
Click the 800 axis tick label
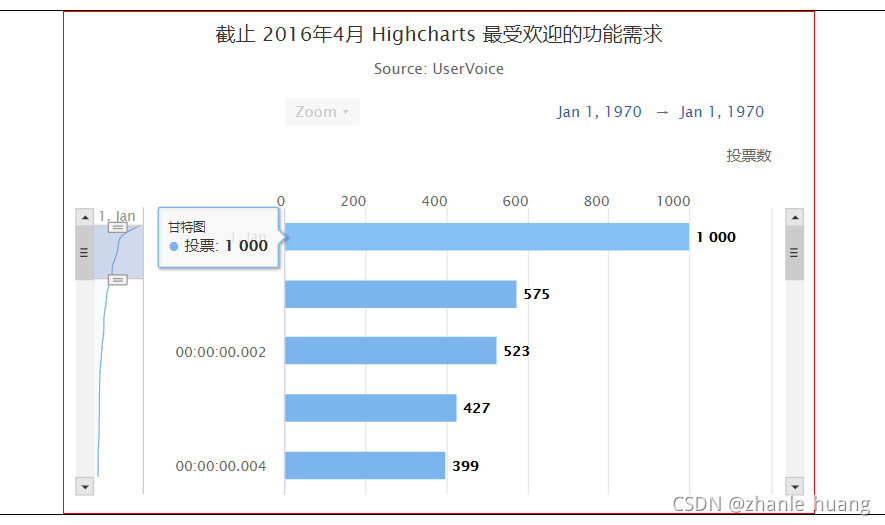coord(597,201)
